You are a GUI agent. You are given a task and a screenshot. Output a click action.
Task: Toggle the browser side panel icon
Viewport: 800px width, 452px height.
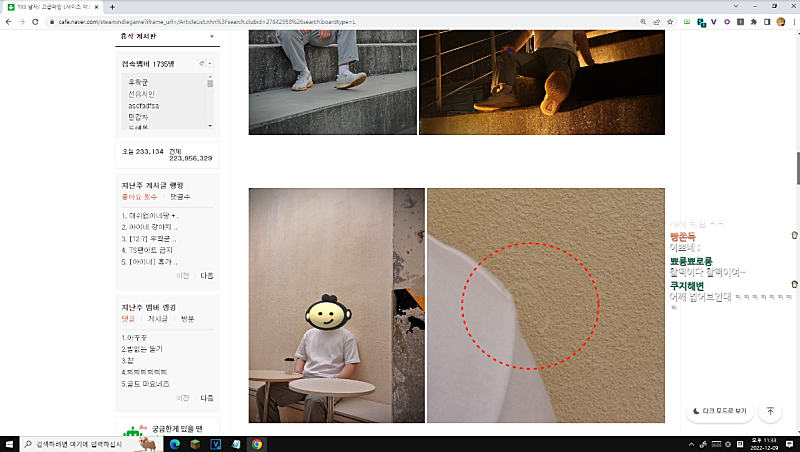767,22
